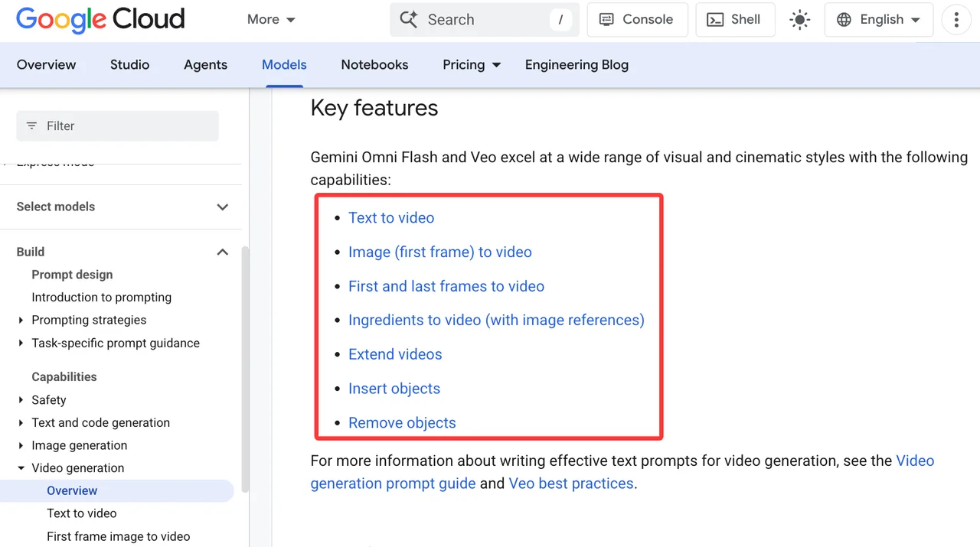Viewport: 980px width, 547px height.
Task: Click the Capabilities sidebar heading
Action: pos(64,377)
